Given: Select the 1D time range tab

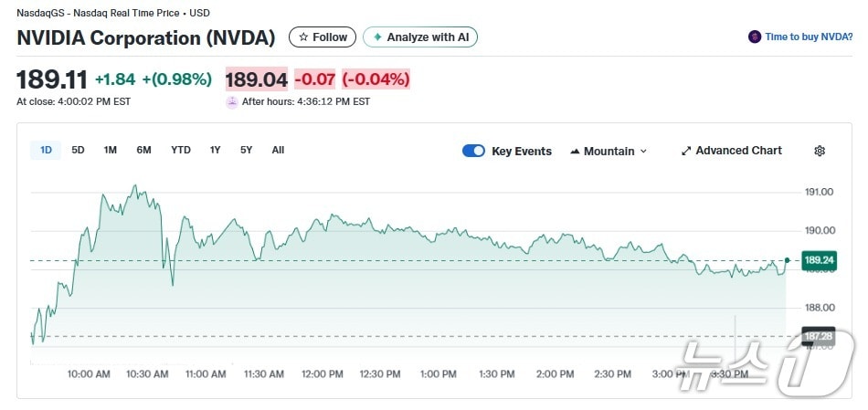Looking at the screenshot, I should click(x=45, y=150).
